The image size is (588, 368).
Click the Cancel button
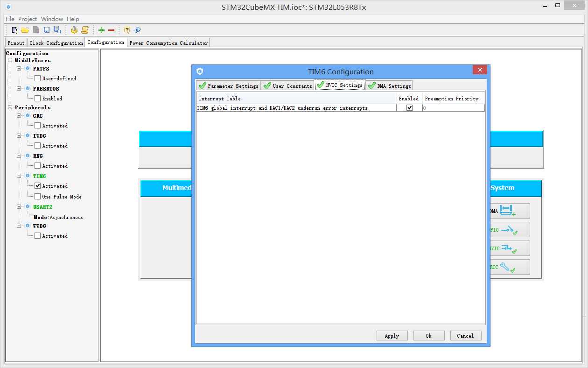465,335
